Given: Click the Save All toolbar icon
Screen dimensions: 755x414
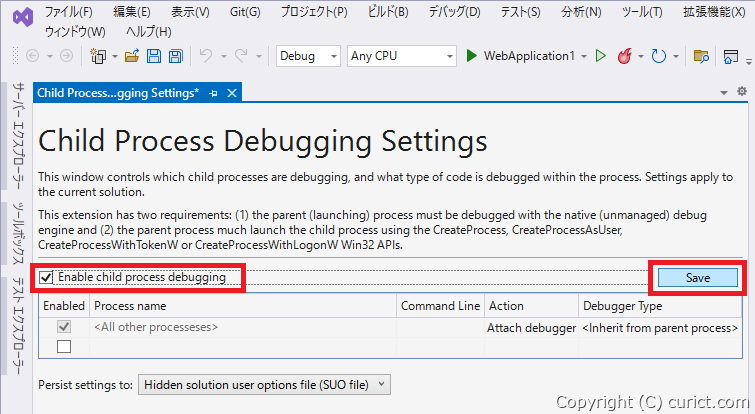Looking at the screenshot, I should pos(176,56).
